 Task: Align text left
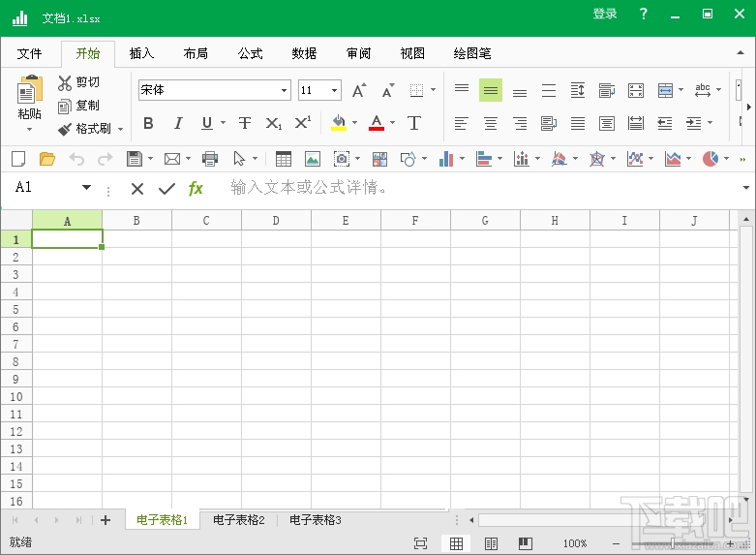(462, 124)
